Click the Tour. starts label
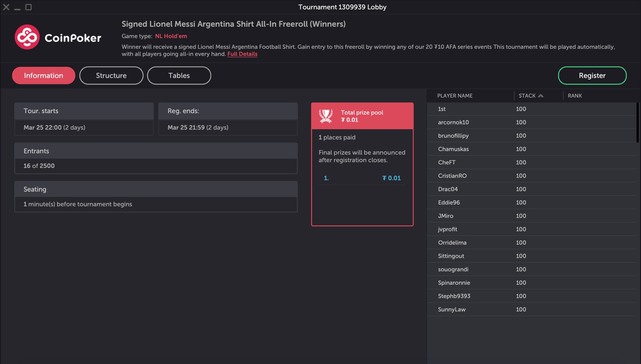 tap(41, 111)
